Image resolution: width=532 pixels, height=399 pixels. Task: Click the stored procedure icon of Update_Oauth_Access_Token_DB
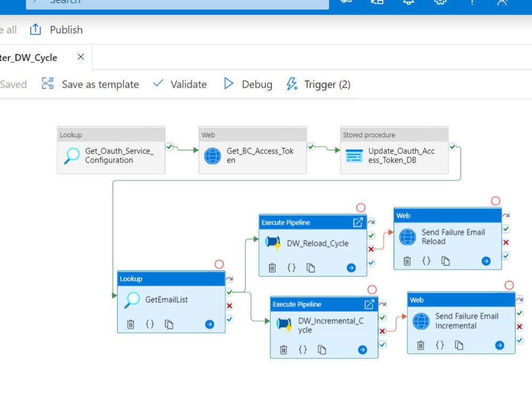354,156
